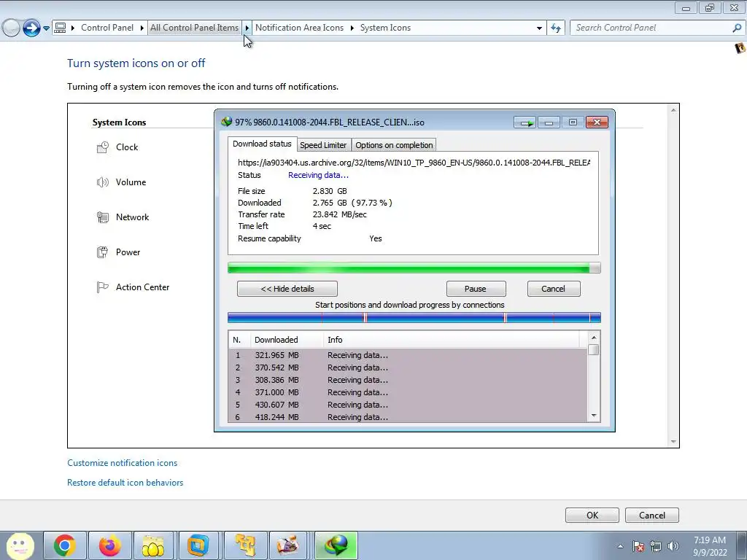The width and height of the screenshot is (747, 560).
Task: Click the back navigation button
Action: (12, 28)
